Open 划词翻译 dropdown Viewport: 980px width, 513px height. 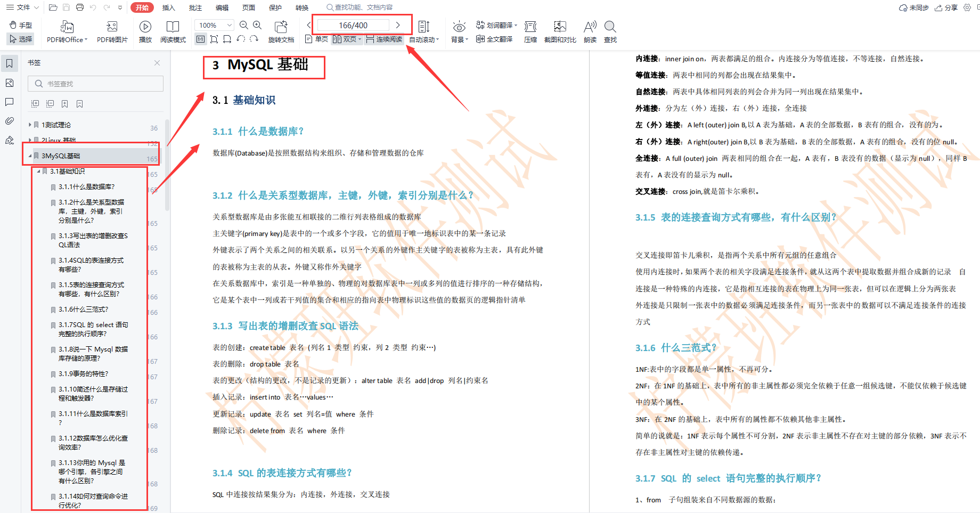496,25
